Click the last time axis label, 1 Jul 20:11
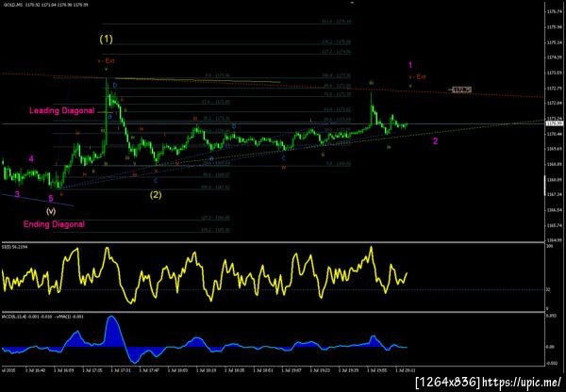566x392 pixels. (x=406, y=370)
